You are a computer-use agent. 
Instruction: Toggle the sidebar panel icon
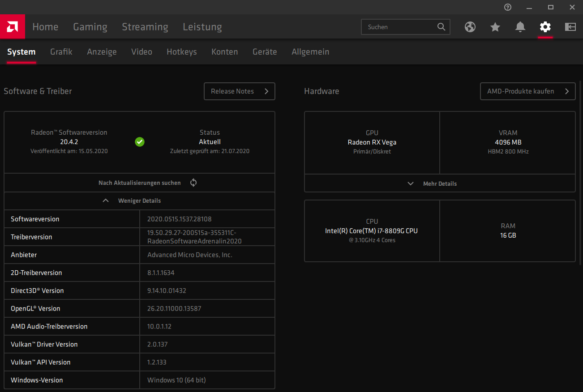[570, 27]
